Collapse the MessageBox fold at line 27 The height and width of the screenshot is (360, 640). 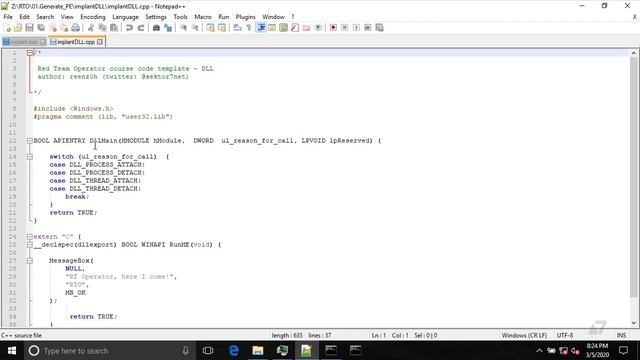pyautogui.click(x=29, y=261)
